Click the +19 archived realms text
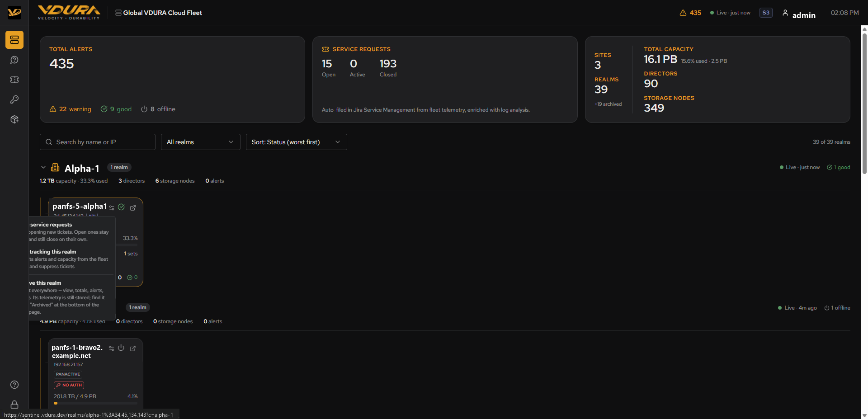 point(608,104)
